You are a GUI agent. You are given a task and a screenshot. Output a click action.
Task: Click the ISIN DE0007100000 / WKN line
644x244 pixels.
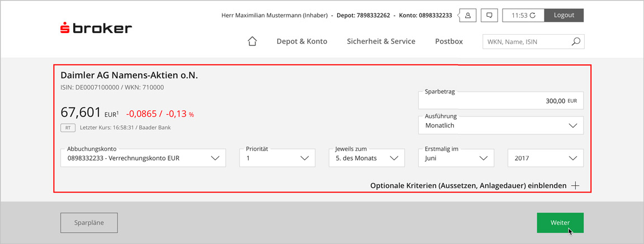click(112, 87)
